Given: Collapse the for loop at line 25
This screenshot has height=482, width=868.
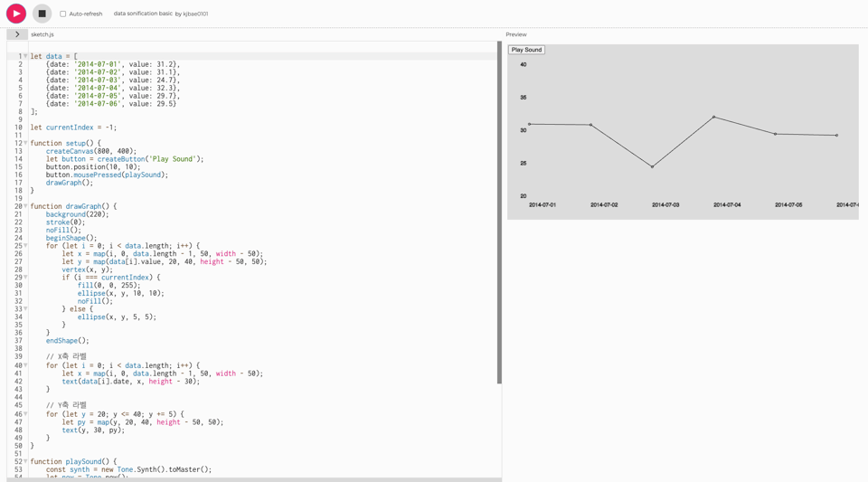Looking at the screenshot, I should tap(25, 246).
